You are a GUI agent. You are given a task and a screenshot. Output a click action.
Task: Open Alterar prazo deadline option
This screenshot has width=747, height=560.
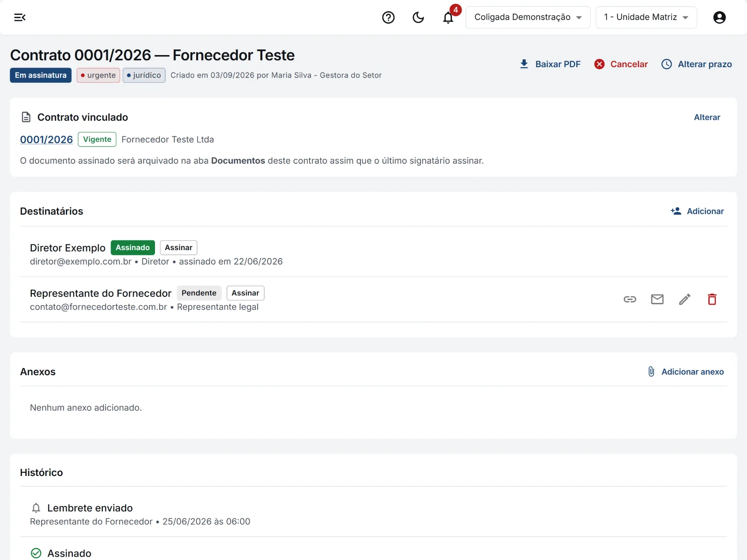pyautogui.click(x=697, y=64)
